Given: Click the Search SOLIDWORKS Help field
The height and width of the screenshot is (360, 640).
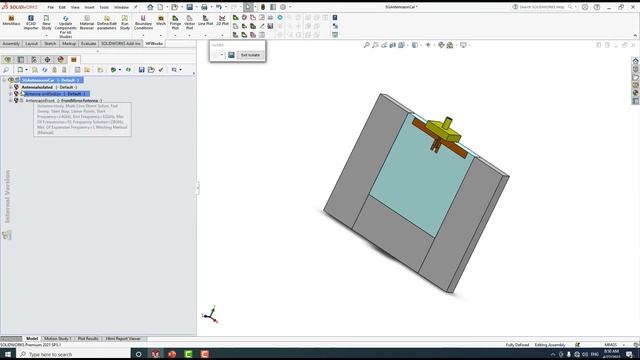Looking at the screenshot, I should (543, 7).
